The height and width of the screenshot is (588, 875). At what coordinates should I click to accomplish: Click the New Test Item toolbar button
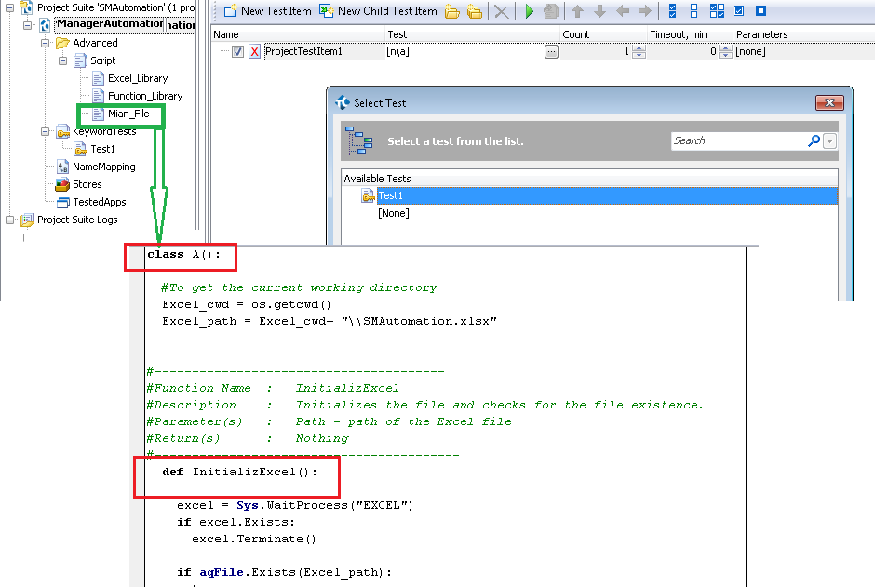[267, 11]
